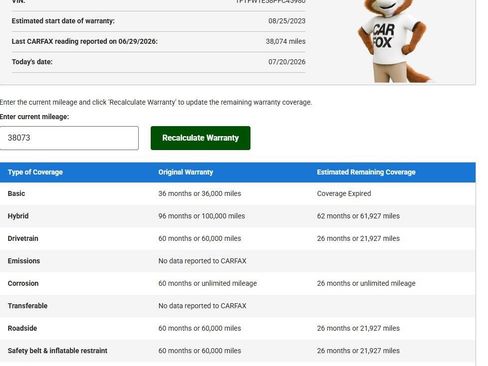Click 26 months or unlimited mileage value
488x366 pixels.
366,283
